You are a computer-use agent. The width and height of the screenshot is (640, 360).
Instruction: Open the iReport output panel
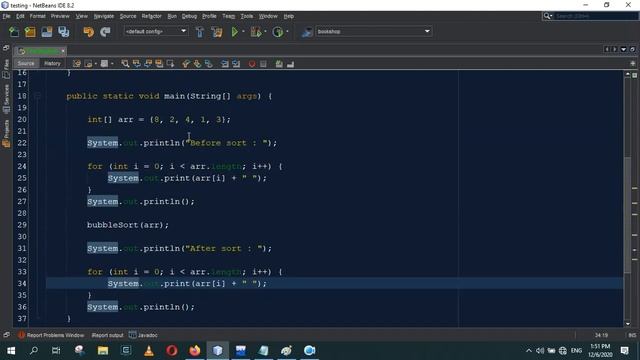pyautogui.click(x=107, y=335)
